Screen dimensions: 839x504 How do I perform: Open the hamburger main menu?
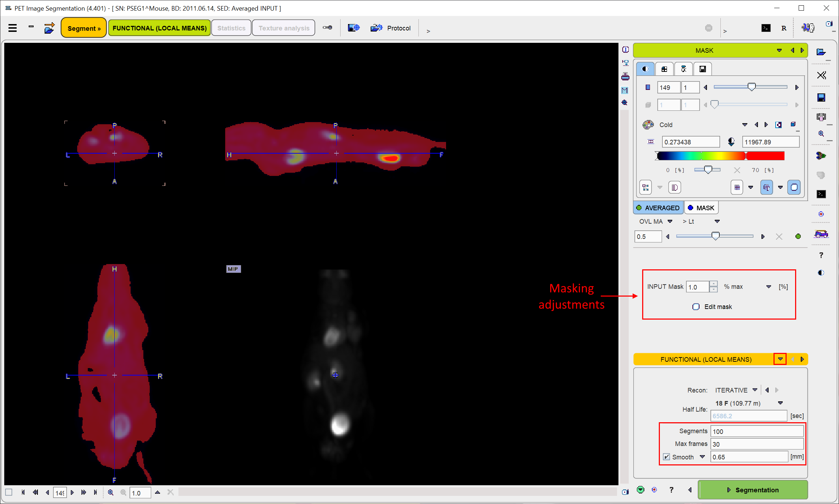[x=13, y=28]
